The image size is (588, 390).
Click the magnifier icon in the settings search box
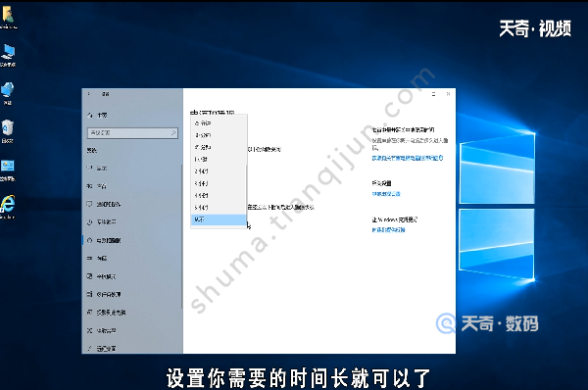(x=173, y=132)
